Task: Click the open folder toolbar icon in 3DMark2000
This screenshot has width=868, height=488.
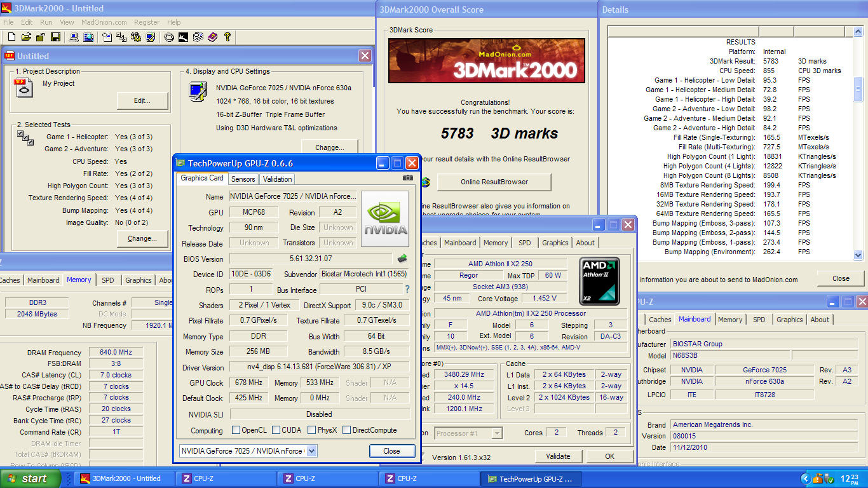Action: click(27, 37)
